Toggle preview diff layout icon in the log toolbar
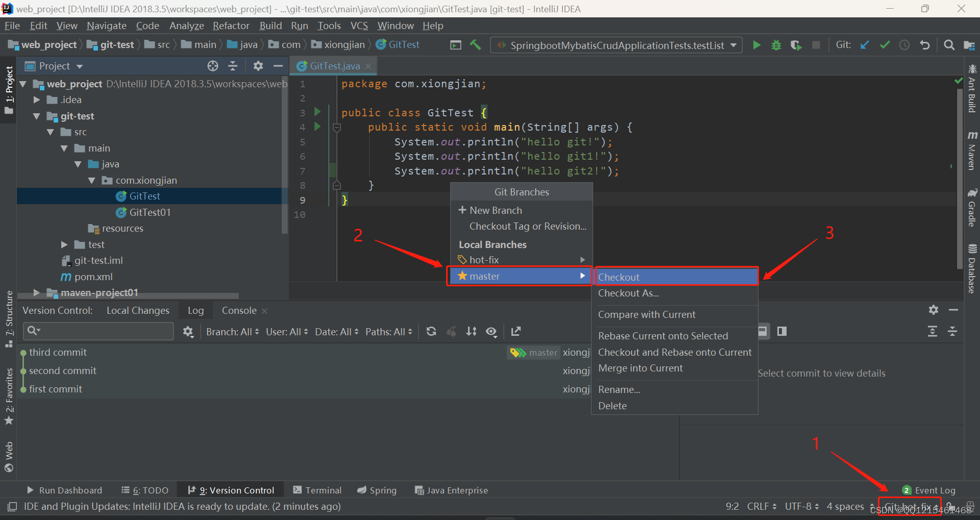This screenshot has height=520, width=980. point(782,332)
